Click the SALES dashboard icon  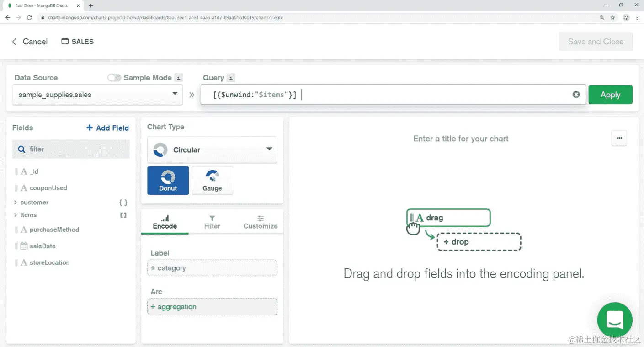65,41
